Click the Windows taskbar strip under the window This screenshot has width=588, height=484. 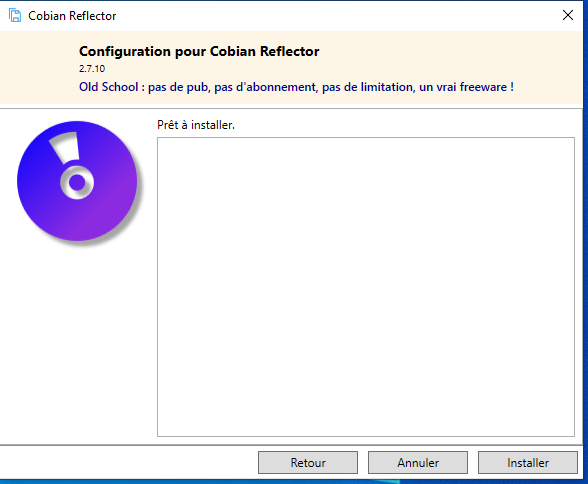pyautogui.click(x=292, y=482)
